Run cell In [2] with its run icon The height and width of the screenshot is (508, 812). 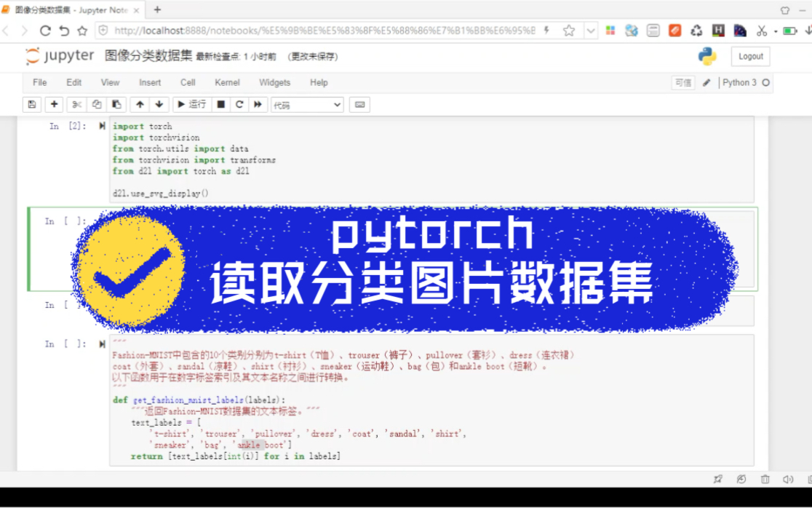[102, 126]
